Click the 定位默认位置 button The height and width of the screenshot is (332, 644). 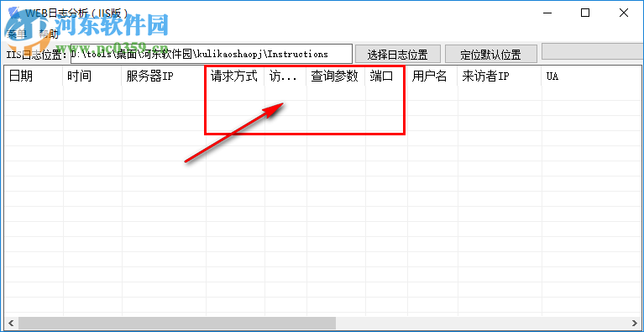click(491, 54)
